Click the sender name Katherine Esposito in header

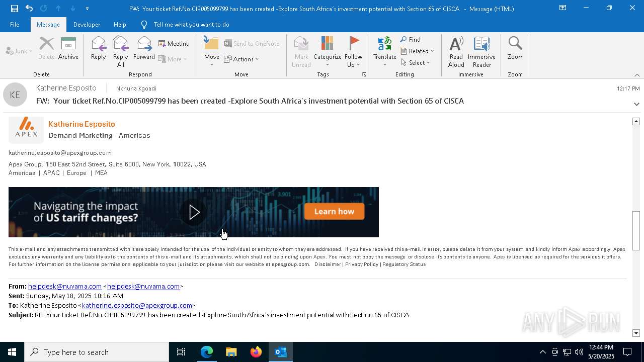tap(66, 88)
